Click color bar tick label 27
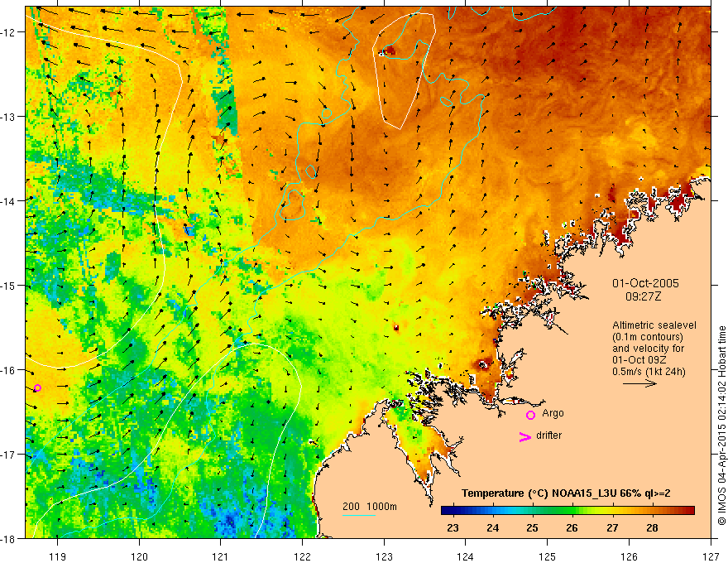This screenshot has width=728, height=563. pos(612,527)
